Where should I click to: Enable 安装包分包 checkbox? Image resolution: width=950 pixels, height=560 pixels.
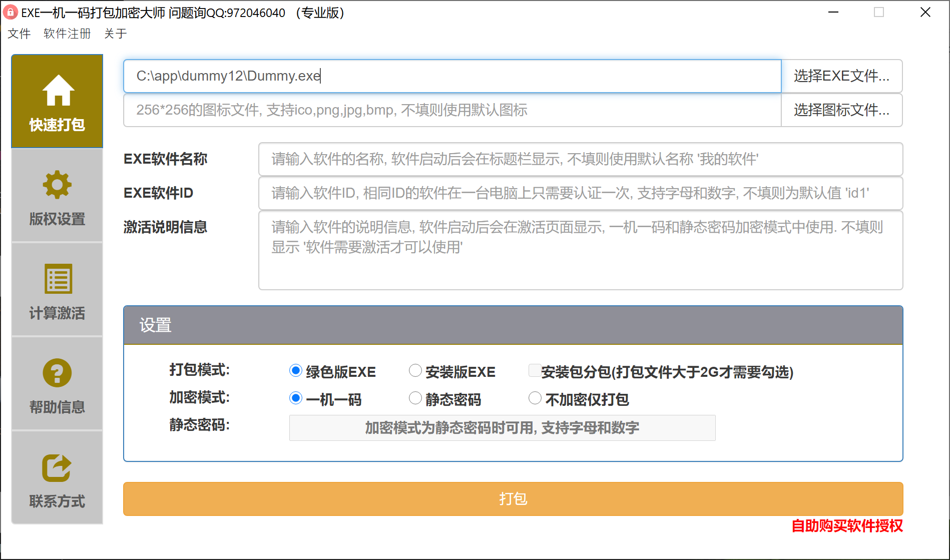tap(535, 371)
